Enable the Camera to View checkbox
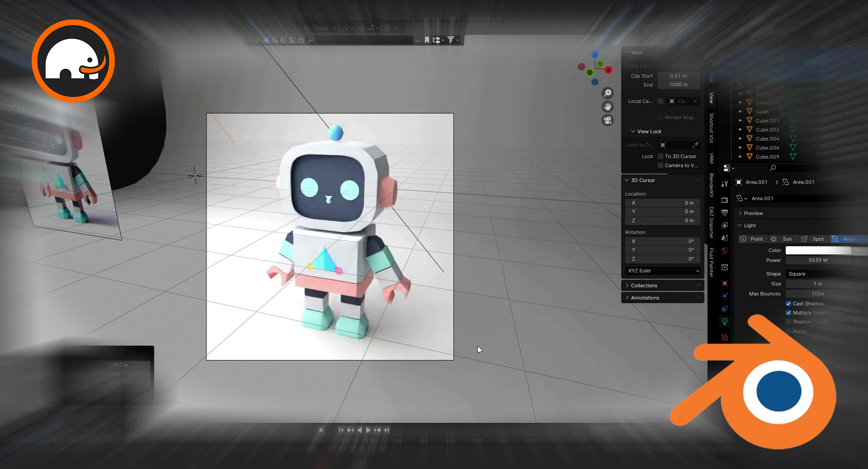 tap(660, 165)
